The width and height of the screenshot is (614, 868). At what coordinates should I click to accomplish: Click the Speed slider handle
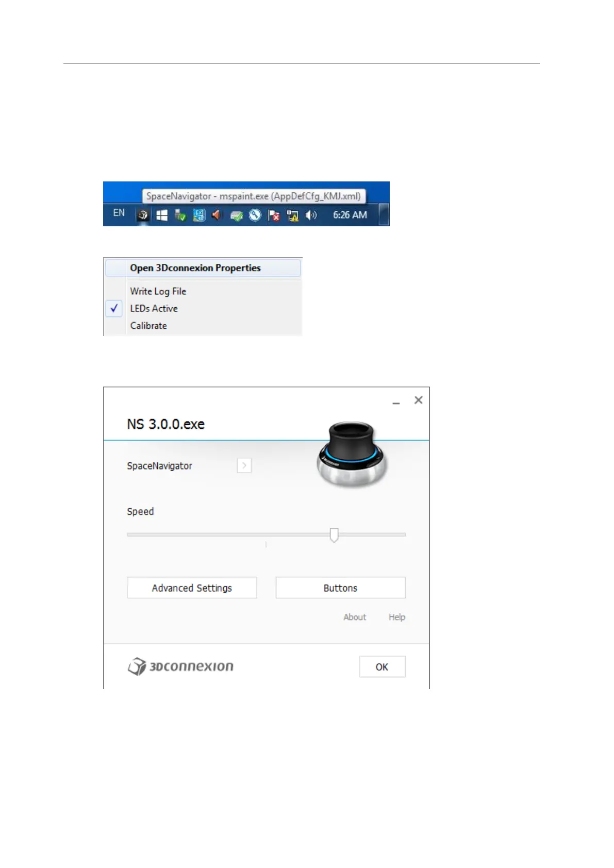(334, 535)
